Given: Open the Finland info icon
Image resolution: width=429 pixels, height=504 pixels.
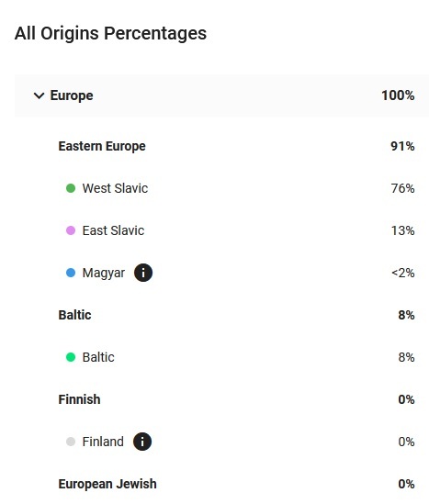Looking at the screenshot, I should pos(142,442).
